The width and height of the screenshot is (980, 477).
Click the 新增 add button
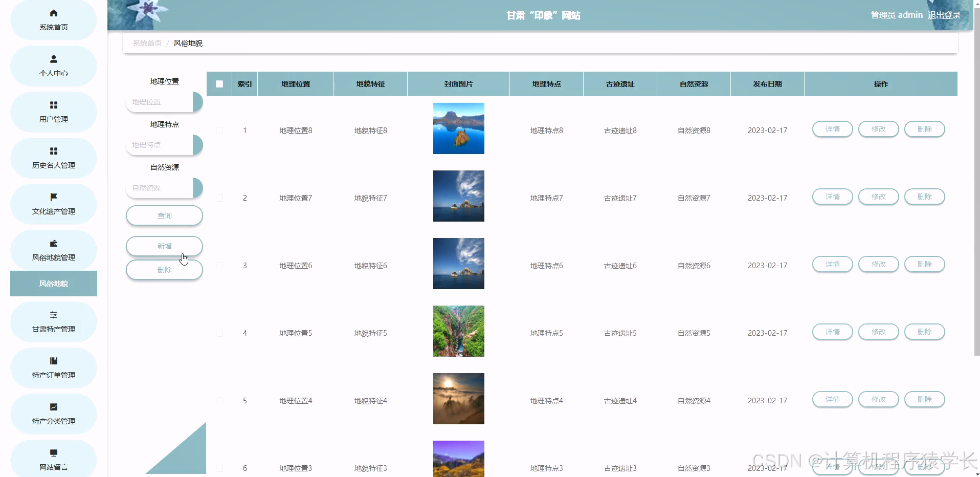point(164,246)
